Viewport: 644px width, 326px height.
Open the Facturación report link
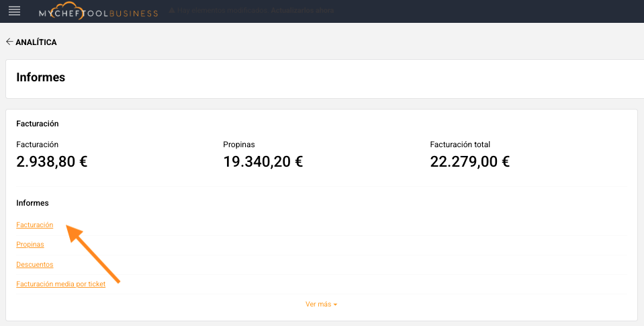35,225
